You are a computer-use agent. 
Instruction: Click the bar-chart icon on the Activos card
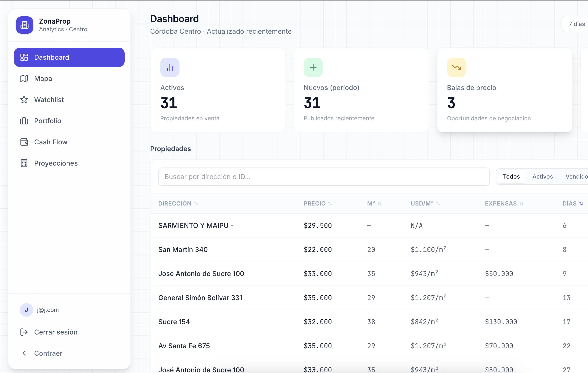pos(169,67)
